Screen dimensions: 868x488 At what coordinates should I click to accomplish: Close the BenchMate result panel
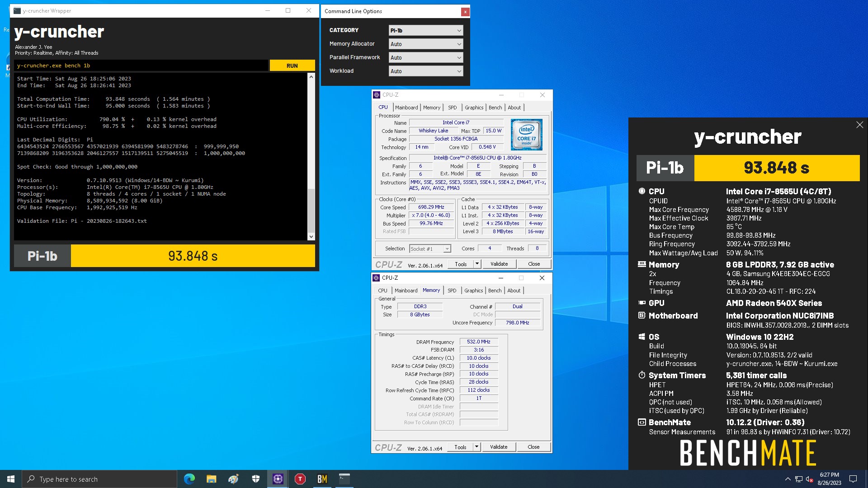pyautogui.click(x=859, y=125)
